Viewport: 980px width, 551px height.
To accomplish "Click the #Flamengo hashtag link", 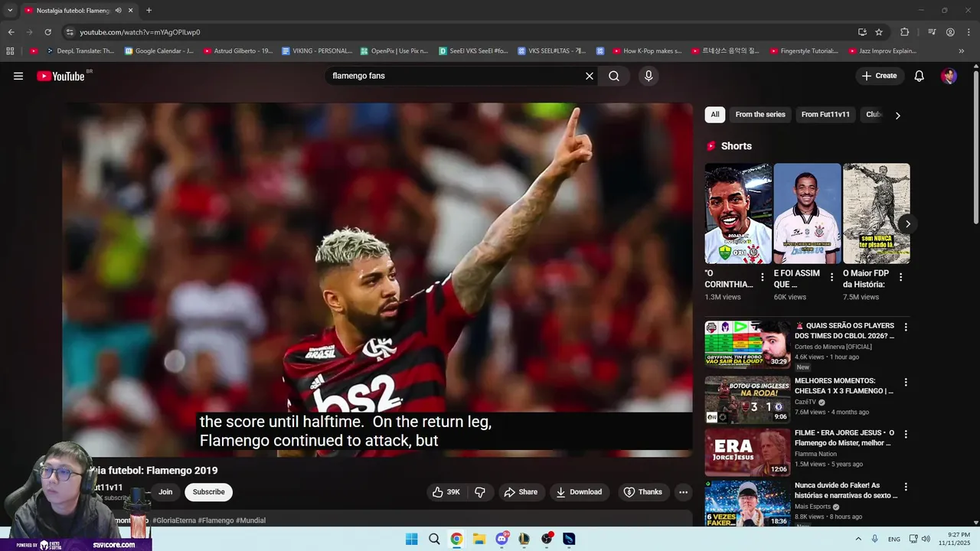I will pyautogui.click(x=216, y=520).
